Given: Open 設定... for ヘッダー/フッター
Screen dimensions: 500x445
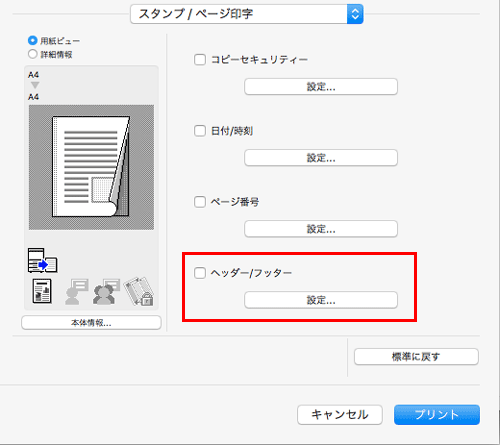Looking at the screenshot, I should click(x=321, y=300).
